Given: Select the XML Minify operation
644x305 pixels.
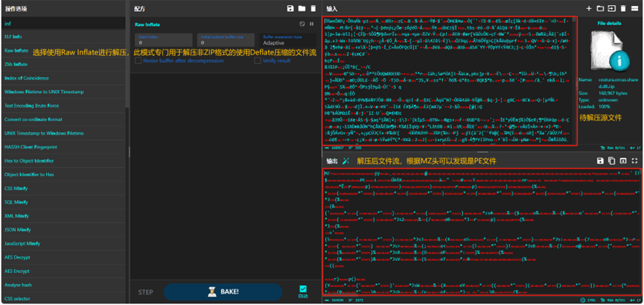Looking at the screenshot, I should coord(63,216).
